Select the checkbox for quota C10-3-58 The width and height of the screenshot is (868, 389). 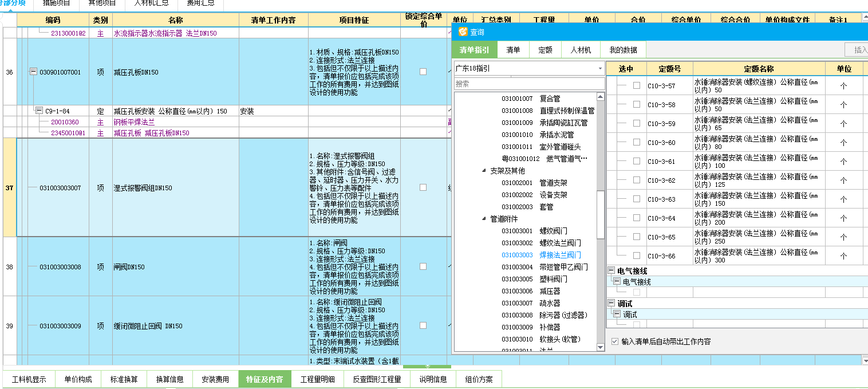[637, 104]
